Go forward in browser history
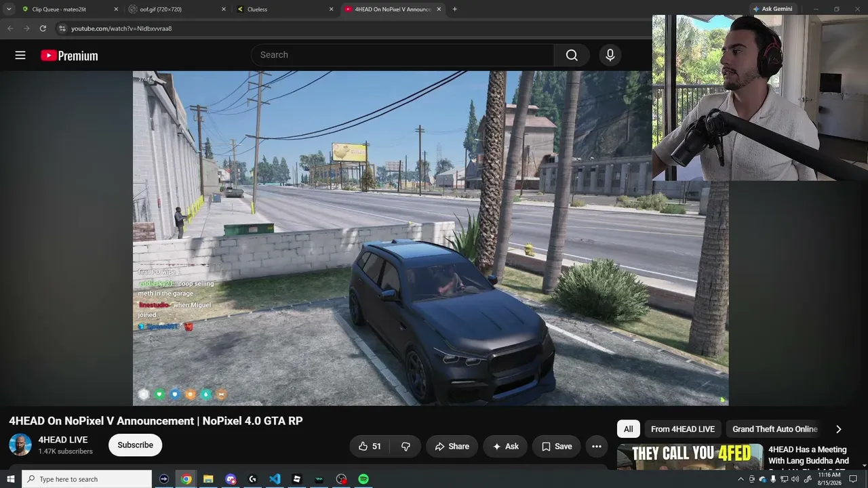 (26, 28)
